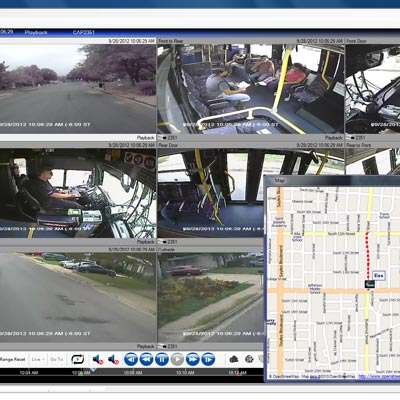
Task: Select the street-side exterior camera view
Action: (x=78, y=297)
